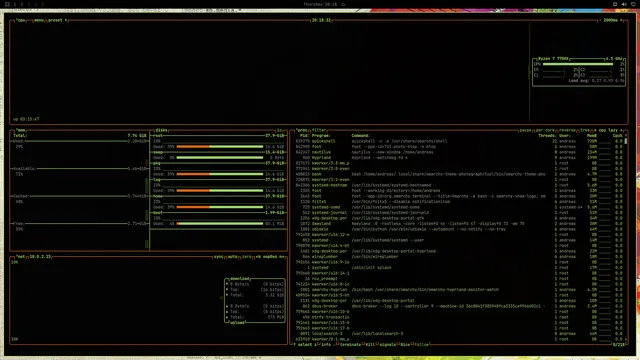Click the Cached memory label
640x360 pixels.
coord(20,196)
